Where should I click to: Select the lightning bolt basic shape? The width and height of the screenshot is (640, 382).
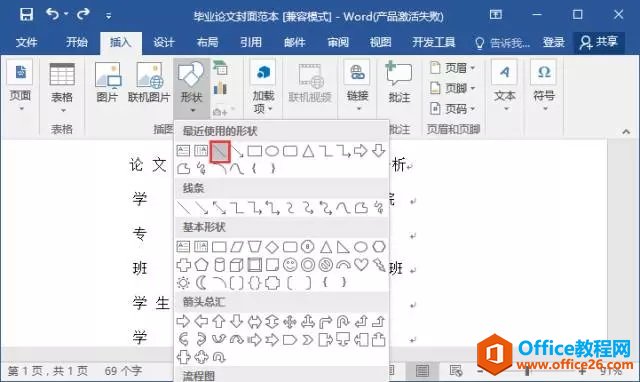379,265
